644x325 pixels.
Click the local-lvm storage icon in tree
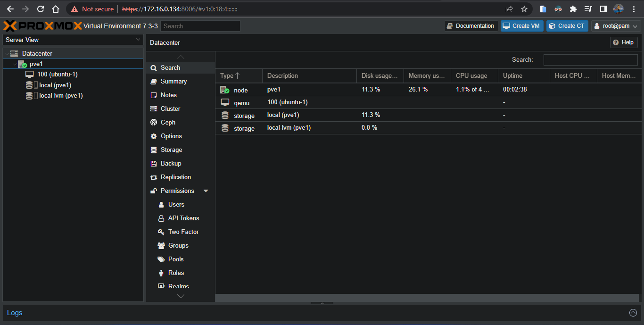coord(30,96)
